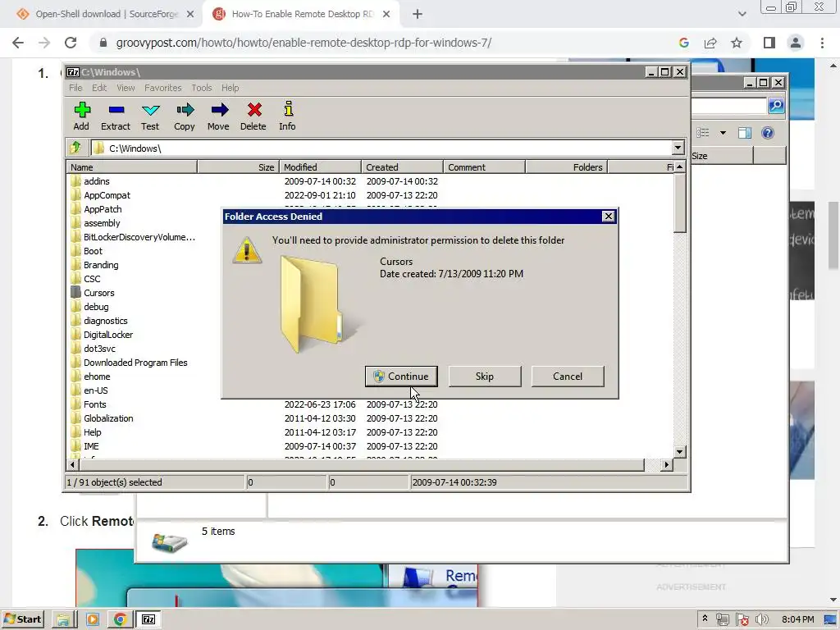
Task: Select the CSC folder
Action: [92, 279]
